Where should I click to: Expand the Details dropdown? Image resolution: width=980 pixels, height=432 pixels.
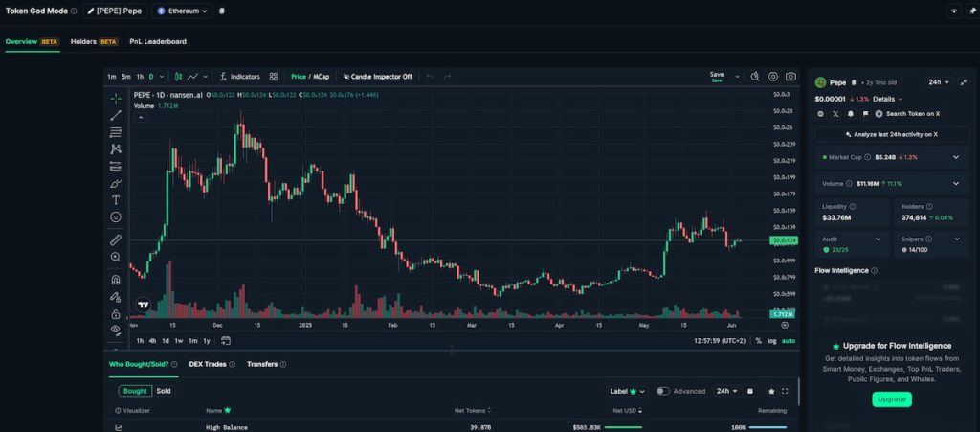pyautogui.click(x=887, y=99)
